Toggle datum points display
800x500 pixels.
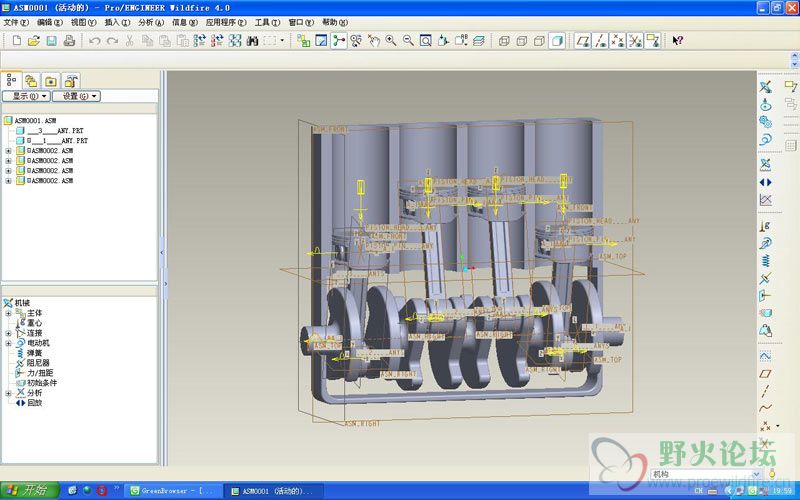pyautogui.click(x=618, y=40)
